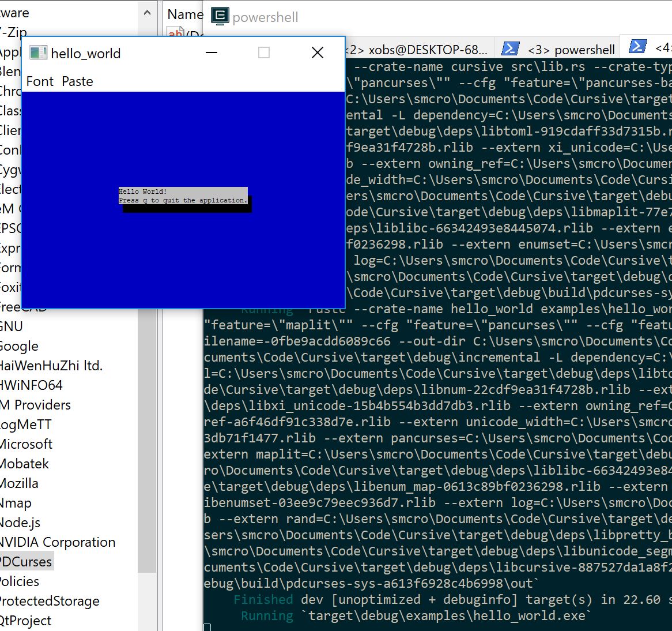672x631 pixels.
Task: Select the Policies tree item
Action: click(20, 581)
